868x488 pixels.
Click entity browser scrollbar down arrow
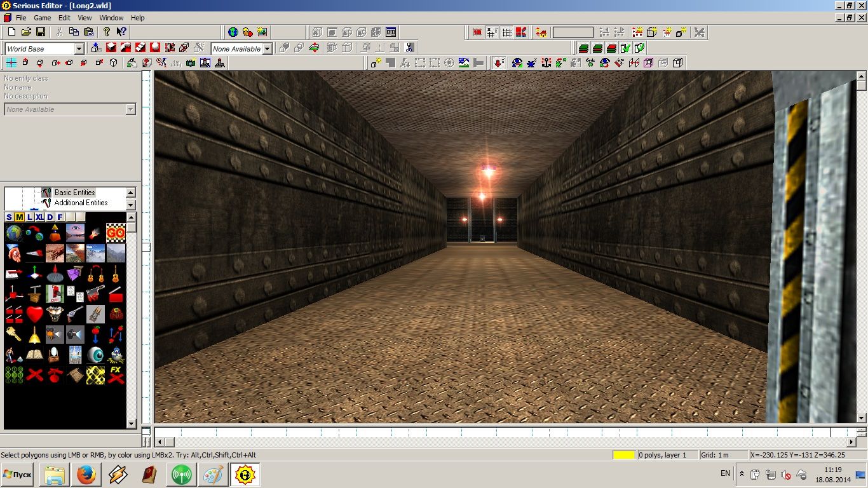tap(132, 424)
